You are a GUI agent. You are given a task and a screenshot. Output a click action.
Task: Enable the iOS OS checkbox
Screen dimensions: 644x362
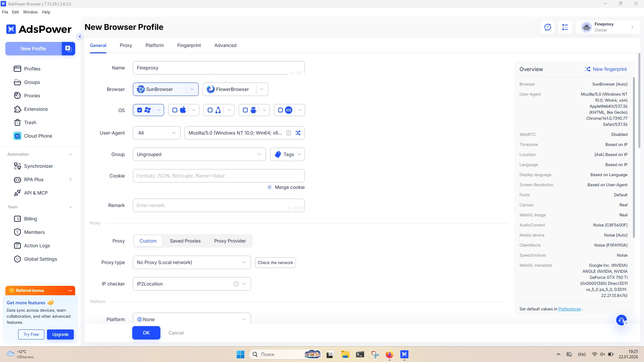pos(281,110)
